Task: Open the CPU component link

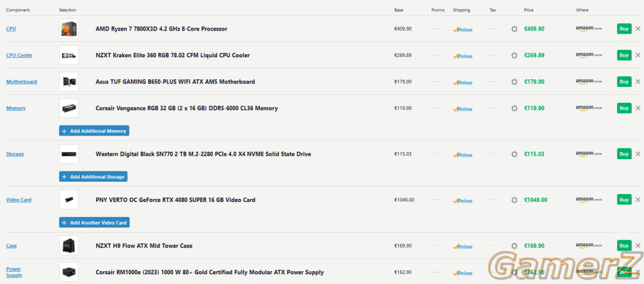Action: click(11, 29)
